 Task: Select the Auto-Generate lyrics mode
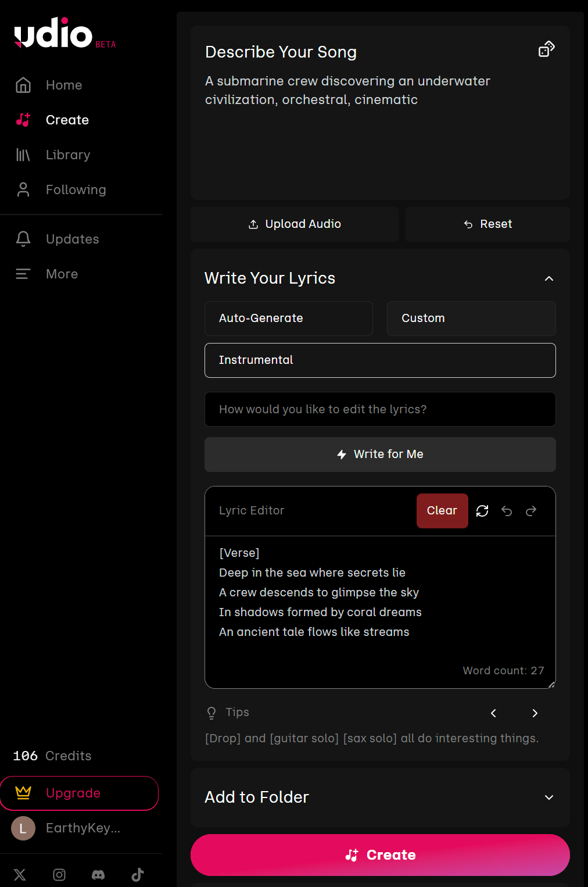click(x=288, y=319)
